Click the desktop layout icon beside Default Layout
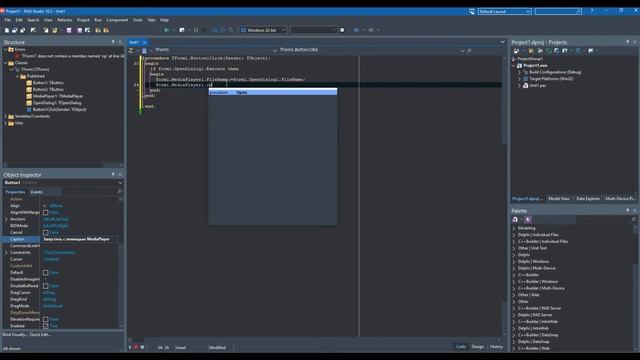Viewport: 640px width, 360px height. click(472, 11)
